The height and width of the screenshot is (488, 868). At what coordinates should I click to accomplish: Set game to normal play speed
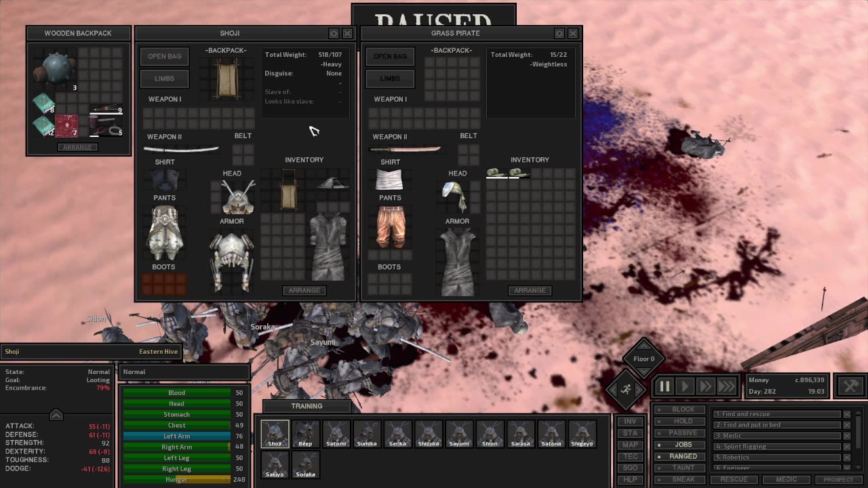(x=685, y=386)
